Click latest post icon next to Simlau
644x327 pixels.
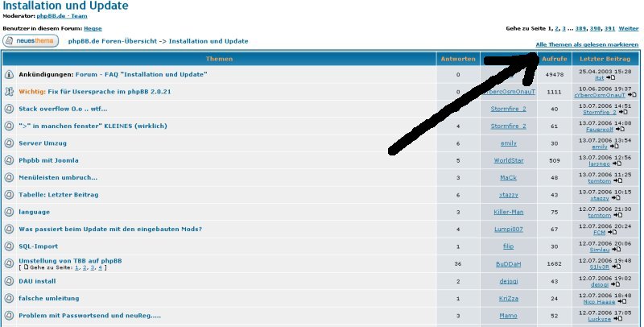tap(618, 250)
